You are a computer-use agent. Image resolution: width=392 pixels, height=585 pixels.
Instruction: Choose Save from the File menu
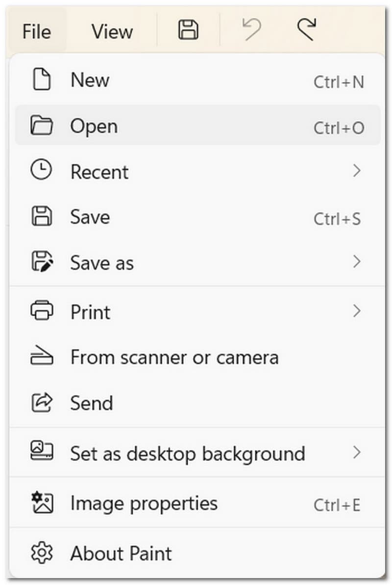(90, 217)
